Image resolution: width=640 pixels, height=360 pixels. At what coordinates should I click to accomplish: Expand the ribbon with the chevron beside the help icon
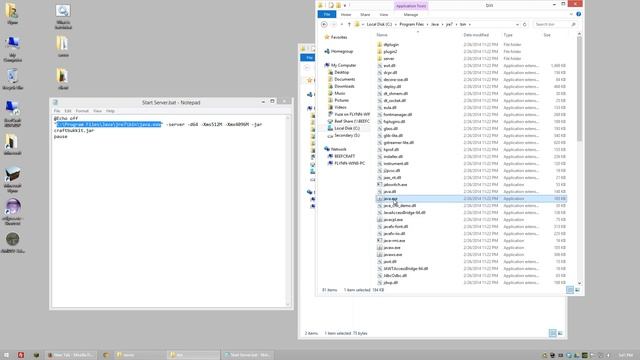[x=571, y=14]
